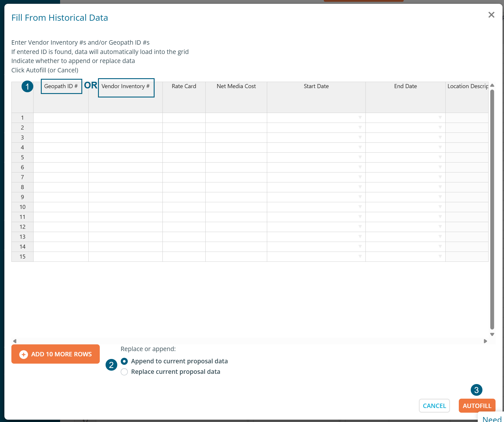Open Start Date dropdown in row 1

pyautogui.click(x=360, y=118)
